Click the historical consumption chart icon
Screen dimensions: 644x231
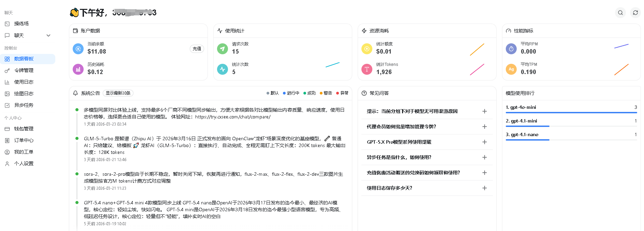78,69
